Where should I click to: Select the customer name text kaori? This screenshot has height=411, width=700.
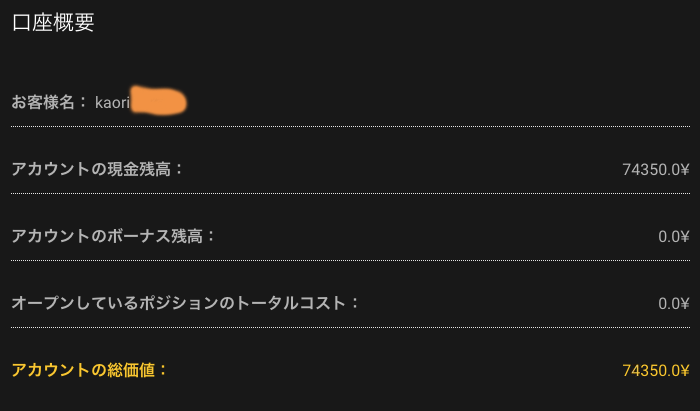pyautogui.click(x=113, y=102)
